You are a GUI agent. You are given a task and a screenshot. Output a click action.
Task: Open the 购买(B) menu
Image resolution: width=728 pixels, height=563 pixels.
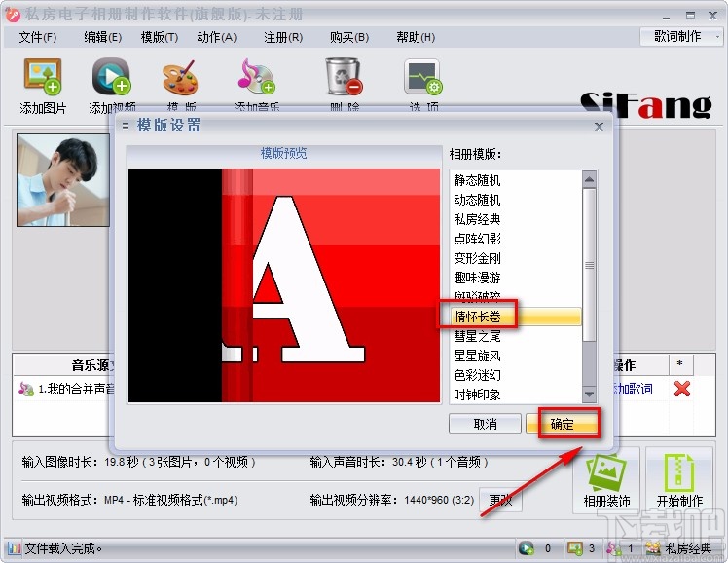pyautogui.click(x=349, y=37)
